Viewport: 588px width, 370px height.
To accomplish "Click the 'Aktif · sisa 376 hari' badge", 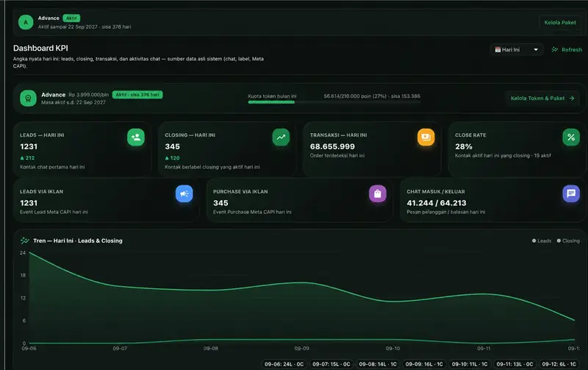I will [x=137, y=95].
